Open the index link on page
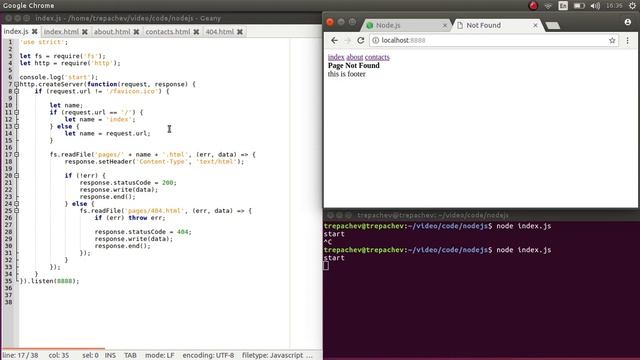The image size is (640, 360). (x=336, y=57)
